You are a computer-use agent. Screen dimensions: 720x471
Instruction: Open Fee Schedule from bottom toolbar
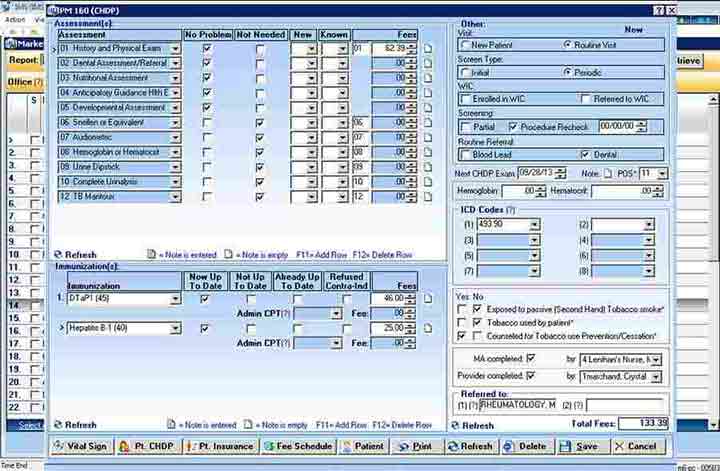point(298,446)
